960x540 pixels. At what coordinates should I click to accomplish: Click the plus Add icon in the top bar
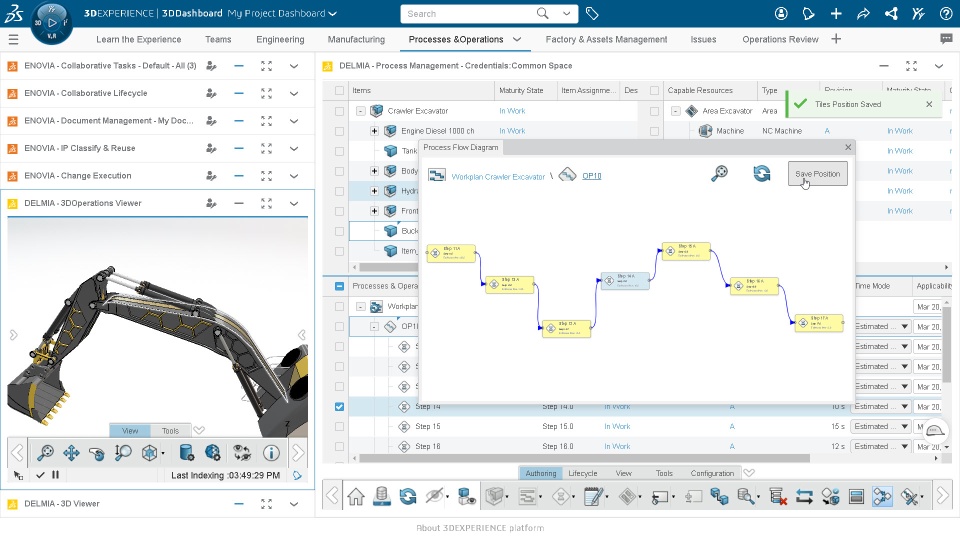click(x=836, y=13)
